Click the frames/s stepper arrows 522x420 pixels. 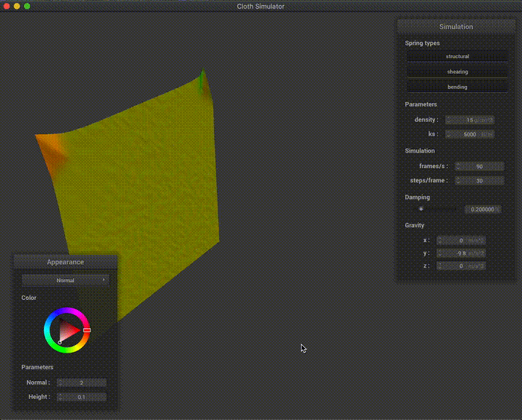pos(458,167)
